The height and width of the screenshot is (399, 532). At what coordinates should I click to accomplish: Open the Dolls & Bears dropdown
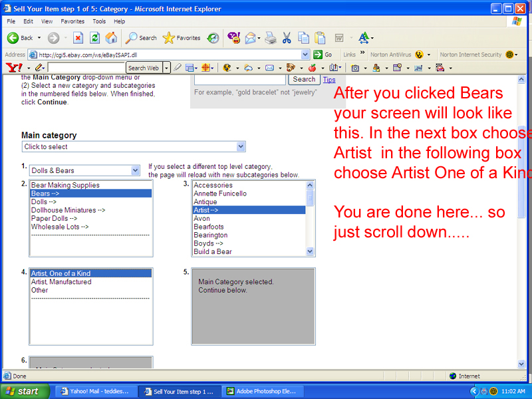(x=135, y=171)
